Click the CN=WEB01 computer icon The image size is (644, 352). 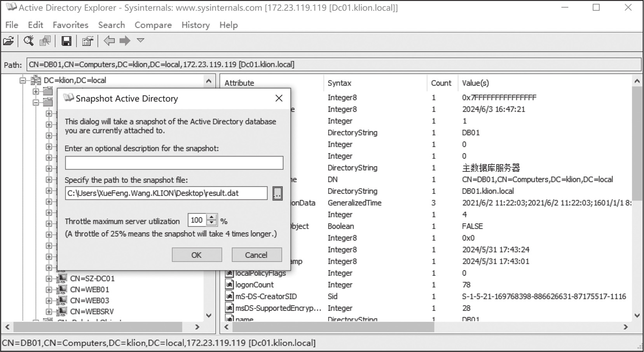pos(61,289)
